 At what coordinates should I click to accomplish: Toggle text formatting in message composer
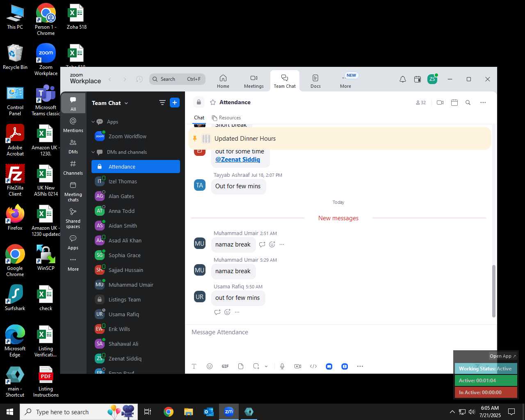[194, 366]
